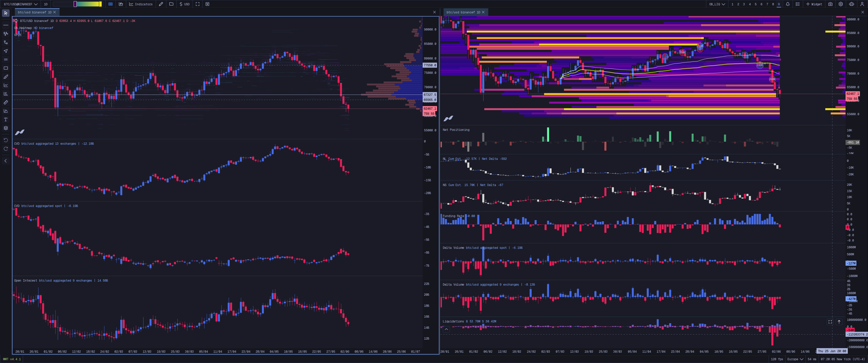
Task: Switch to workspace tab 7
Action: click(x=767, y=4)
